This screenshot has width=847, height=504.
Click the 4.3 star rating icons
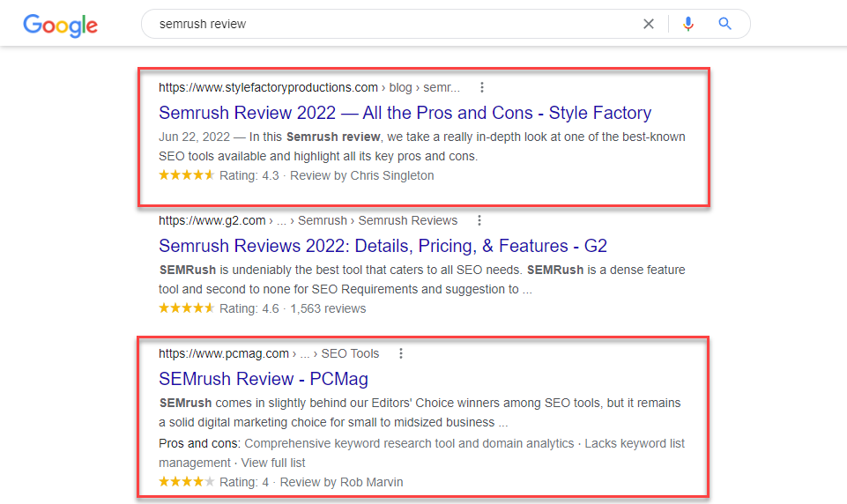[186, 175]
